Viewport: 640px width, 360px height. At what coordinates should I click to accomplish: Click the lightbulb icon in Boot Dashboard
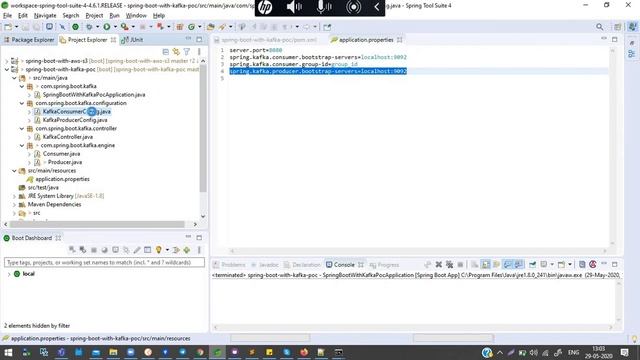point(158,250)
